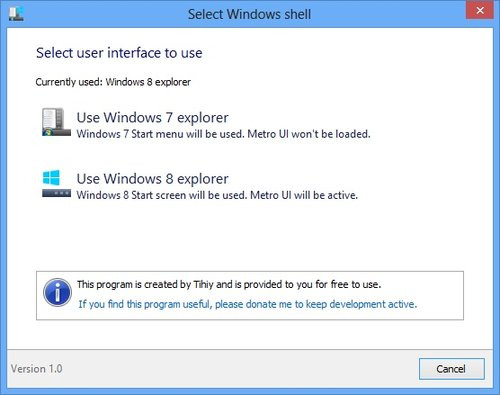Click the app icon in title bar
The height and width of the screenshot is (395, 500).
tap(16, 14)
